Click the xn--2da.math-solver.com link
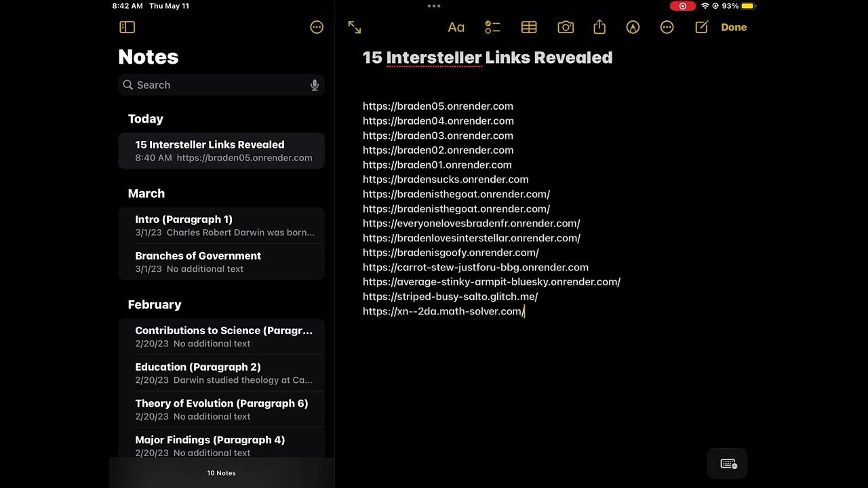Viewport: 868px width, 488px height. pyautogui.click(x=443, y=311)
